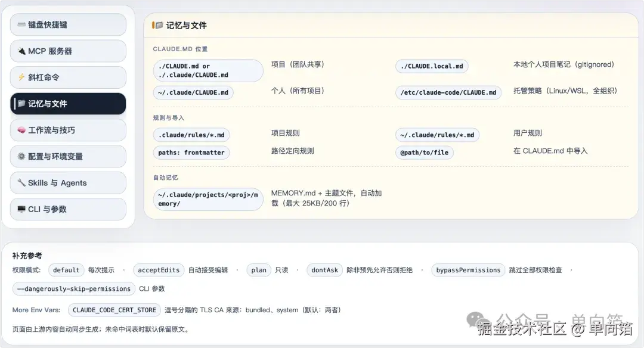Screen dimensions: 644x348
Task: Click the 权限模式 label
Action: (27, 270)
